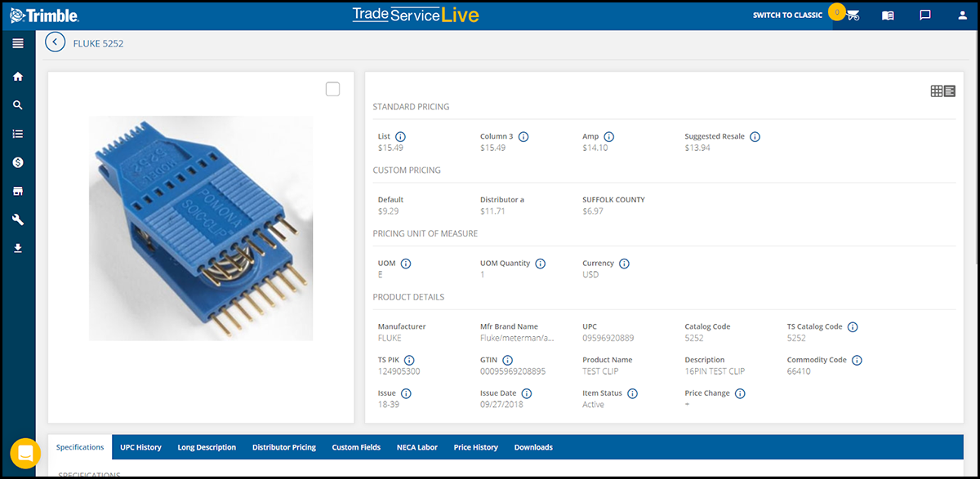This screenshot has height=479, width=980.
Task: Select the Specifications tab
Action: 80,447
